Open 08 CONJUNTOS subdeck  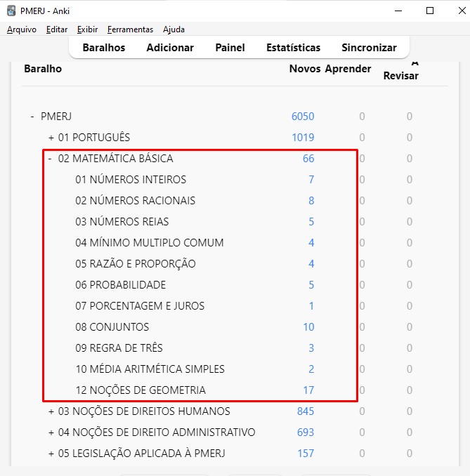tap(112, 327)
